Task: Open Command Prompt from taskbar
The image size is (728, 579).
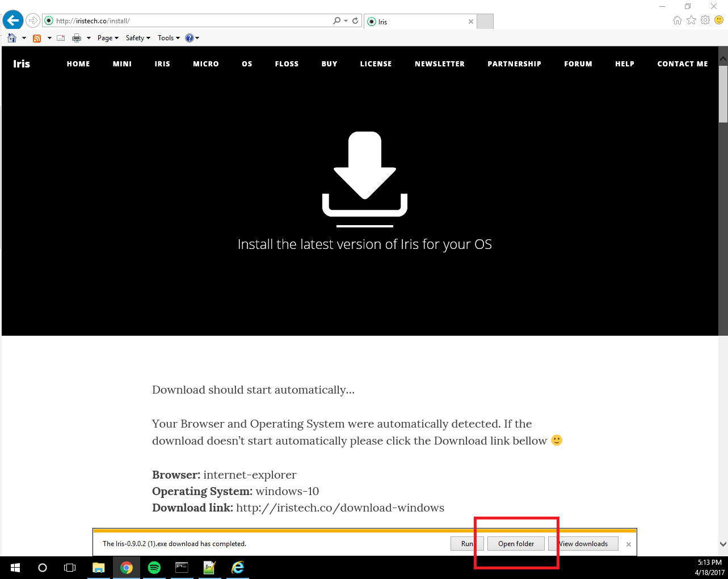Action: [x=182, y=568]
